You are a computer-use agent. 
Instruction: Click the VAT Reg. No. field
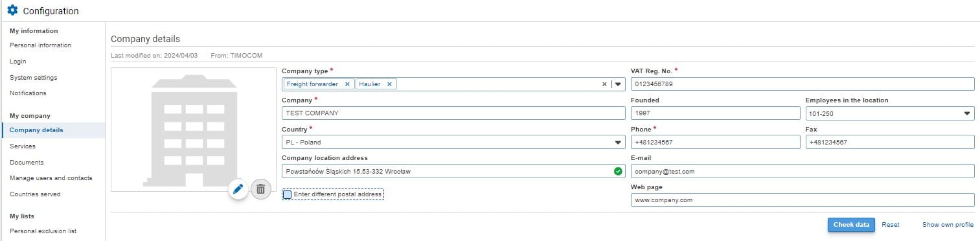(x=803, y=84)
